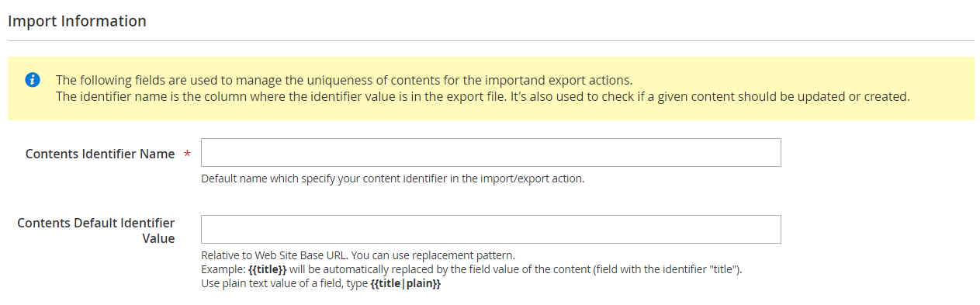
Task: Click the blue info icon in notice
Action: coord(32,79)
